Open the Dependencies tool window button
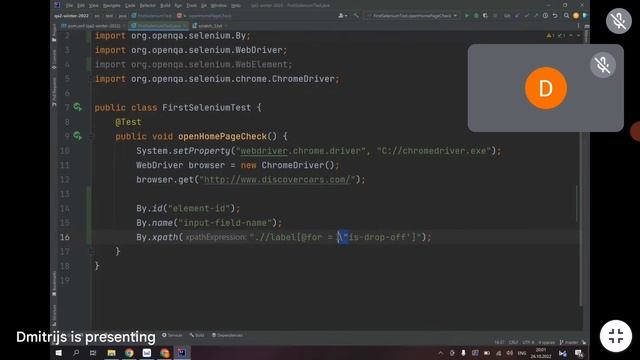This screenshot has height=360, width=640. click(x=227, y=335)
